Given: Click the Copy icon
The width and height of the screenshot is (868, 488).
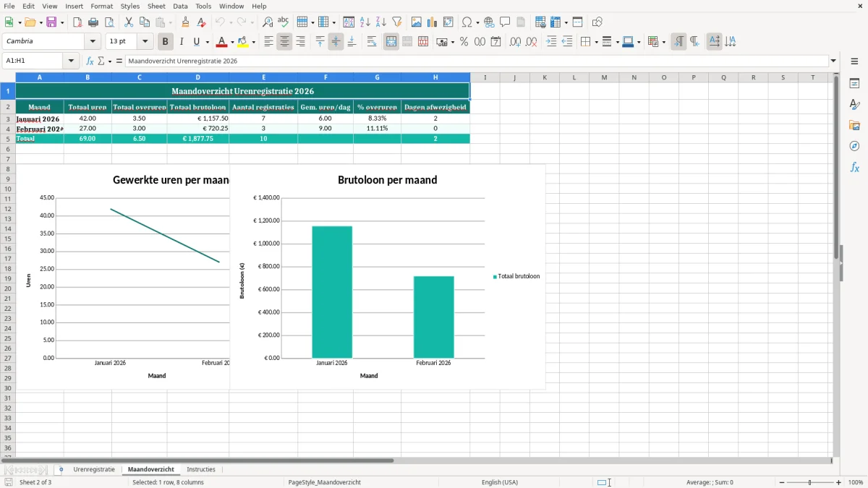Looking at the screenshot, I should pos(145,22).
